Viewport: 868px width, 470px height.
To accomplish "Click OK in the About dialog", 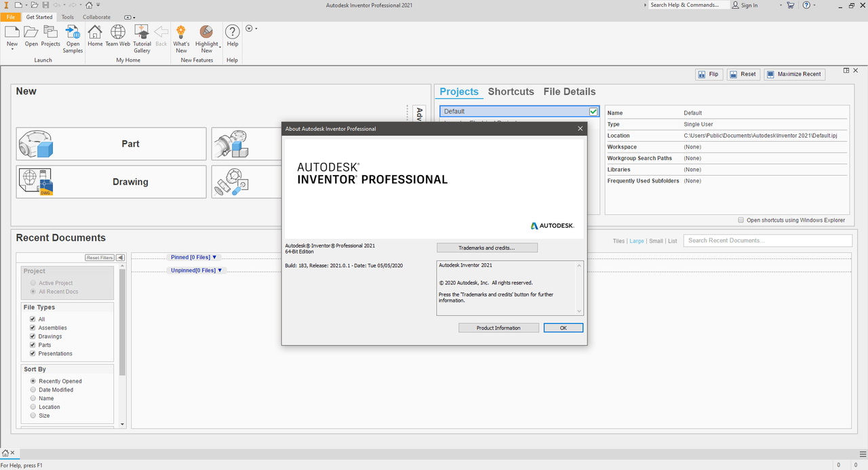I will [x=563, y=328].
